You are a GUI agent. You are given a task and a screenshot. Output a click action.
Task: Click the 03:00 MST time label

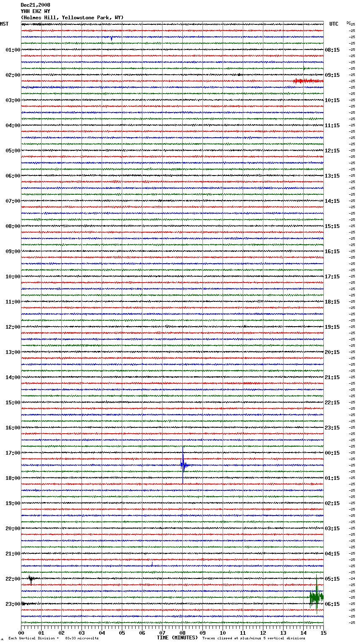tap(13, 100)
